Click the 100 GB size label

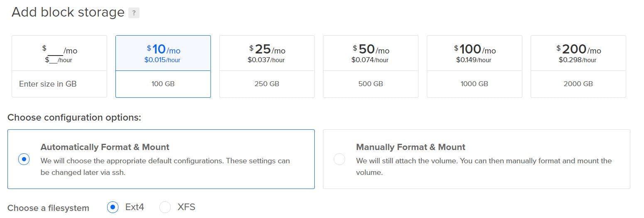click(x=163, y=84)
